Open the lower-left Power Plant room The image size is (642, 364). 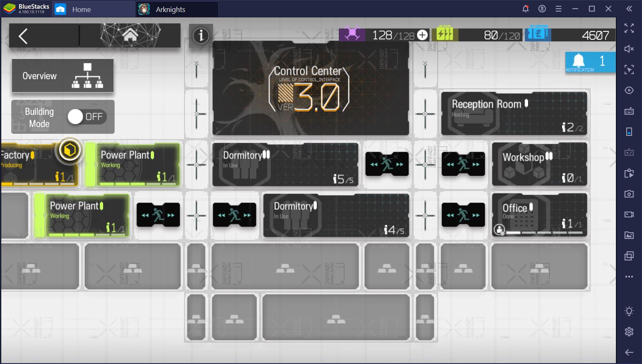(87, 215)
